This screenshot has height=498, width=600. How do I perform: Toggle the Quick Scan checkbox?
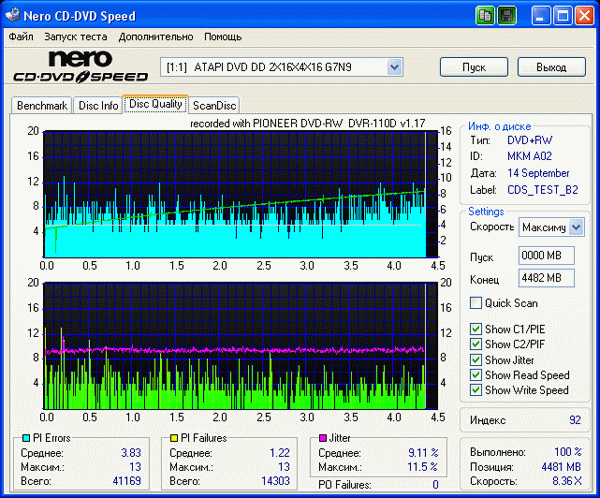click(476, 303)
